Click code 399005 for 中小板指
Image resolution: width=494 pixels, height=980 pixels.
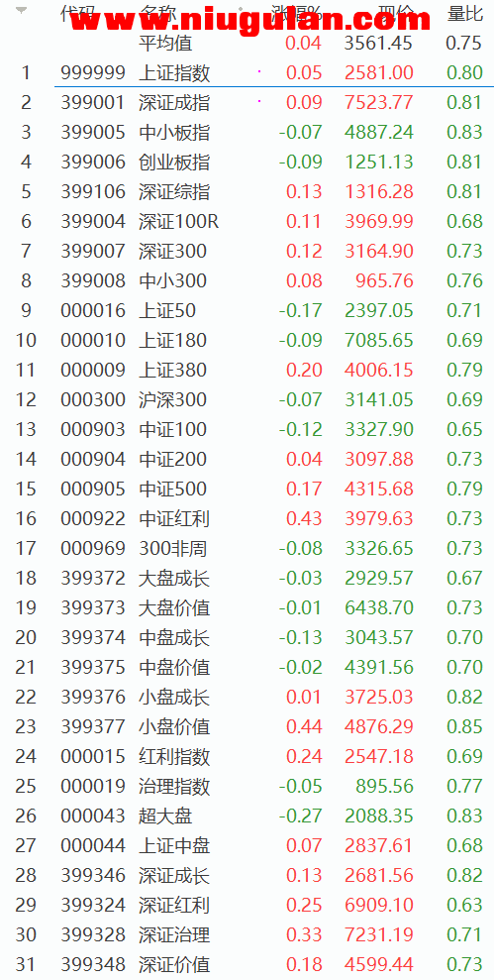click(93, 133)
